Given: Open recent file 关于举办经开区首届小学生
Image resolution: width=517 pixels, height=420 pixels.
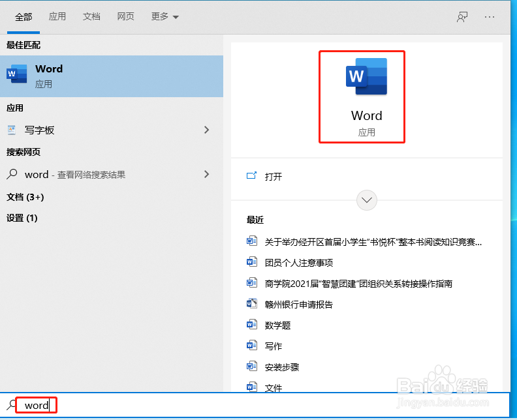Looking at the screenshot, I should 373,242.
